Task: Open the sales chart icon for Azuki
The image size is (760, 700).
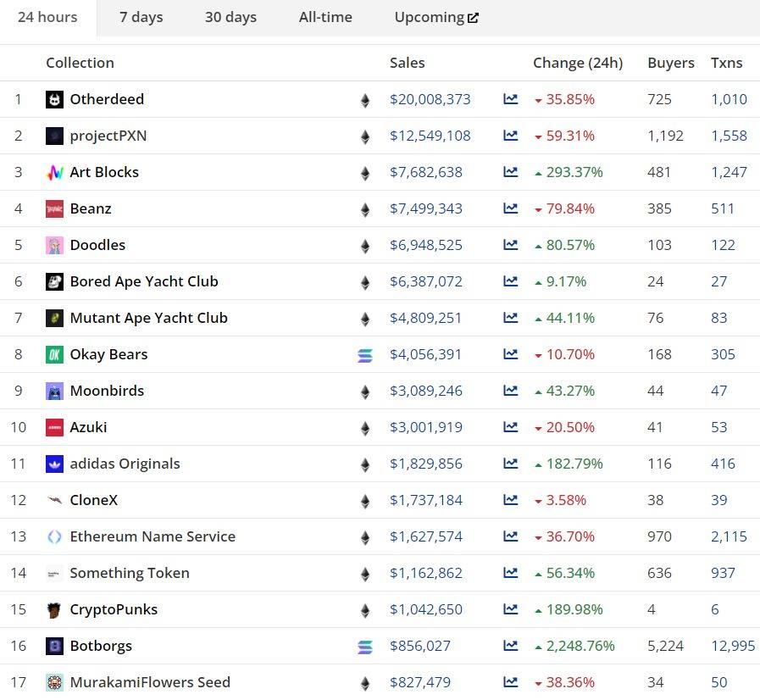Action: pyautogui.click(x=510, y=427)
